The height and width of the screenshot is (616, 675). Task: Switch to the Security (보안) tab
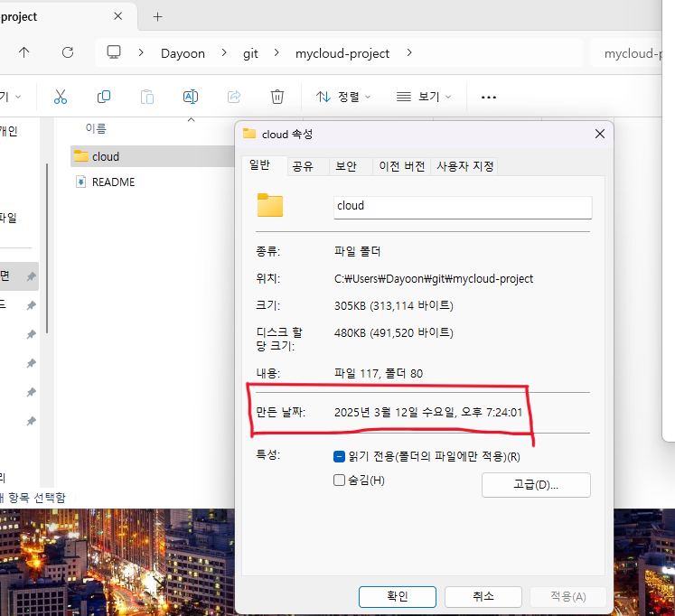pos(346,166)
